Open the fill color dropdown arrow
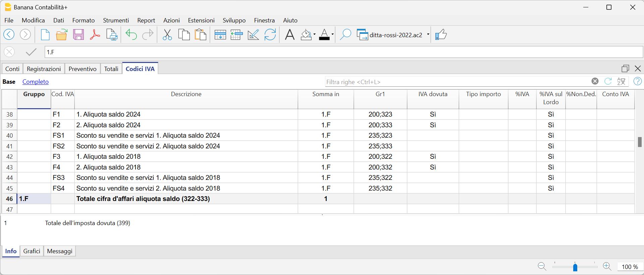The image size is (644, 275). pyautogui.click(x=315, y=34)
